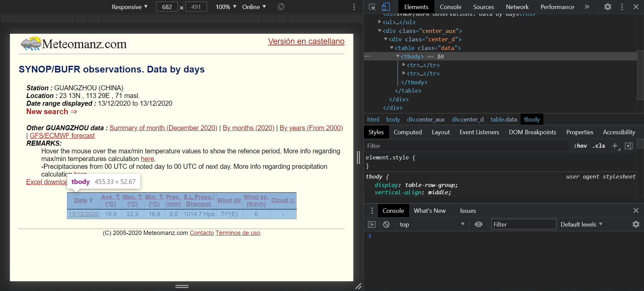644x291 pixels.
Task: Open the Versión en castellano link
Action: click(306, 41)
